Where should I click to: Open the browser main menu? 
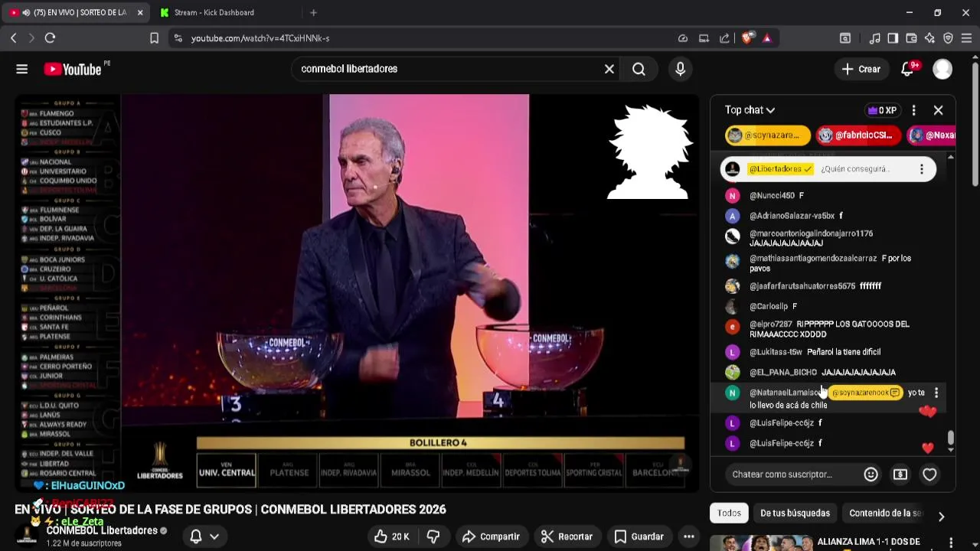pos(966,38)
